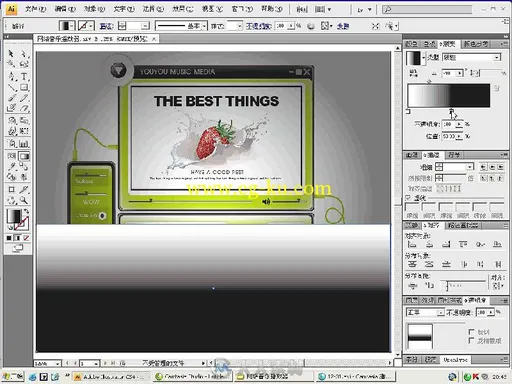Switch to the Transparency tab
512x384 pixels.
[x=476, y=300]
